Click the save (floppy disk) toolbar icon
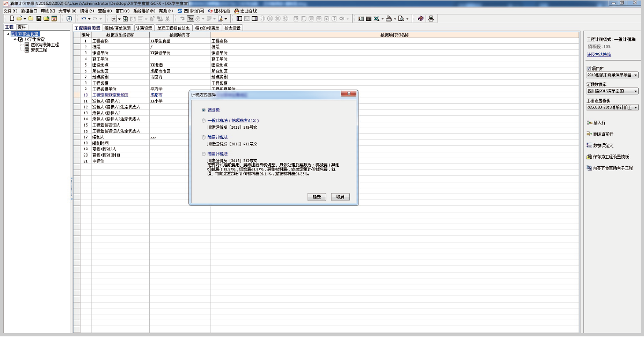Screen dimensions: 644x339 (x=39, y=18)
